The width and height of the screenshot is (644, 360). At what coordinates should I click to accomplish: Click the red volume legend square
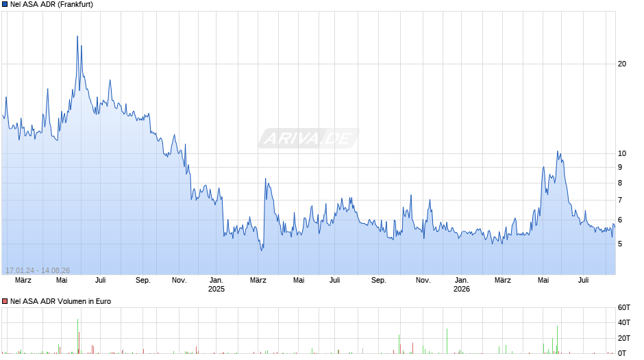[5, 301]
